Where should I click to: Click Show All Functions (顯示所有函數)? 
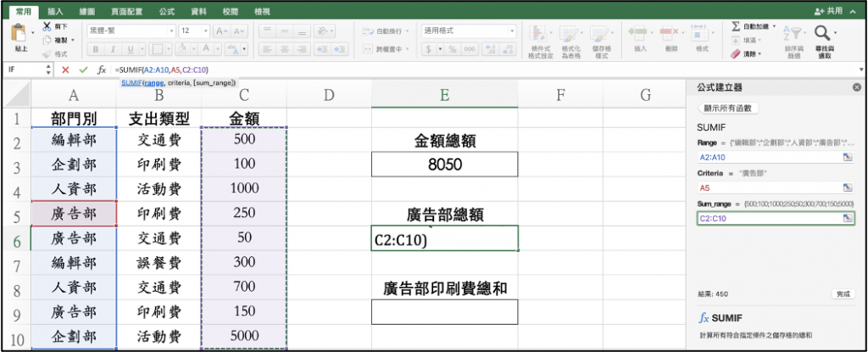[727, 108]
